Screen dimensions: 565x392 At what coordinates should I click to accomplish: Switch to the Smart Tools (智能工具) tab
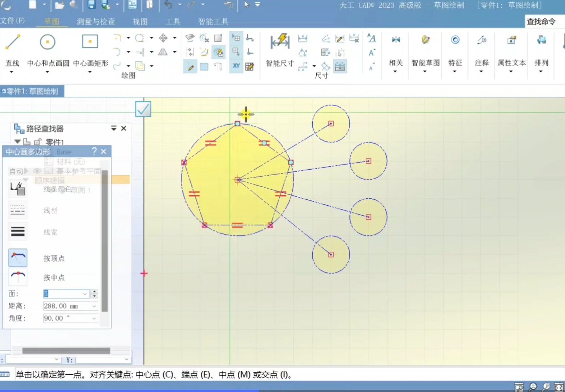[213, 22]
